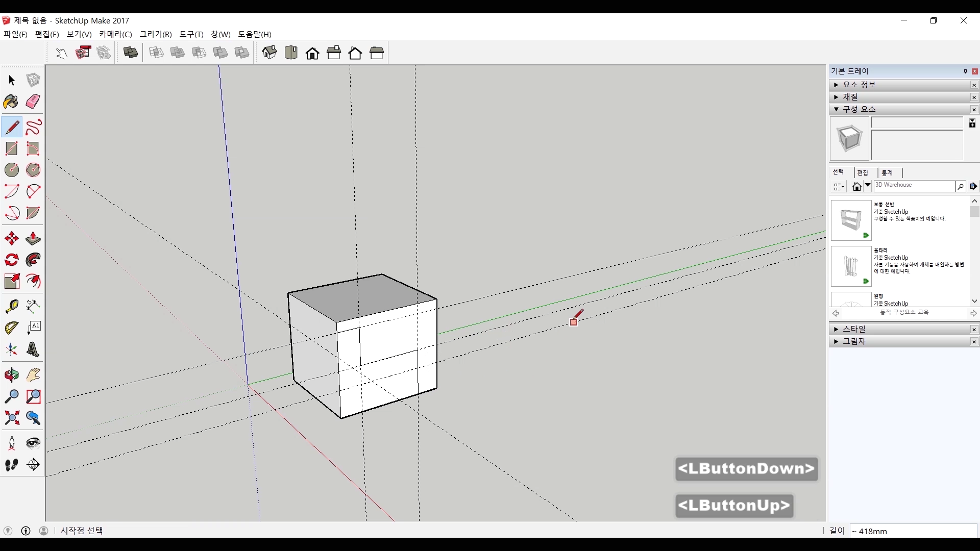980x551 pixels.
Task: Activate the Orbit tool
Action: (11, 375)
